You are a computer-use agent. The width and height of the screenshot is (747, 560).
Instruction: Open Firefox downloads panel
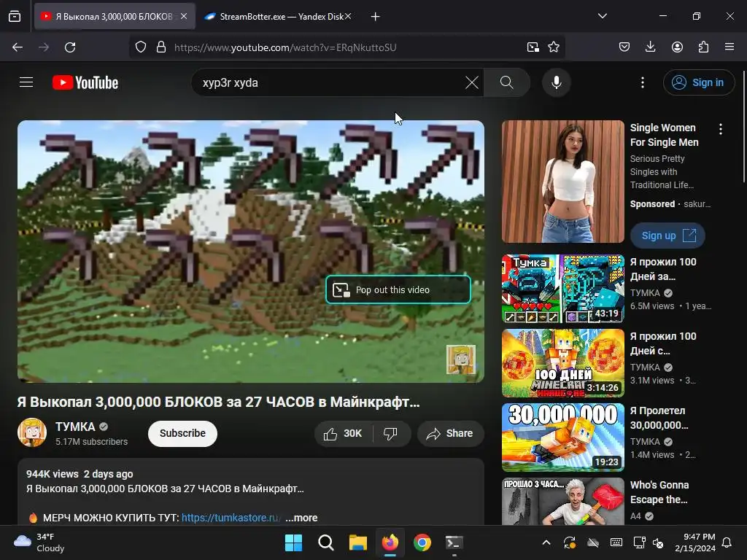point(650,47)
